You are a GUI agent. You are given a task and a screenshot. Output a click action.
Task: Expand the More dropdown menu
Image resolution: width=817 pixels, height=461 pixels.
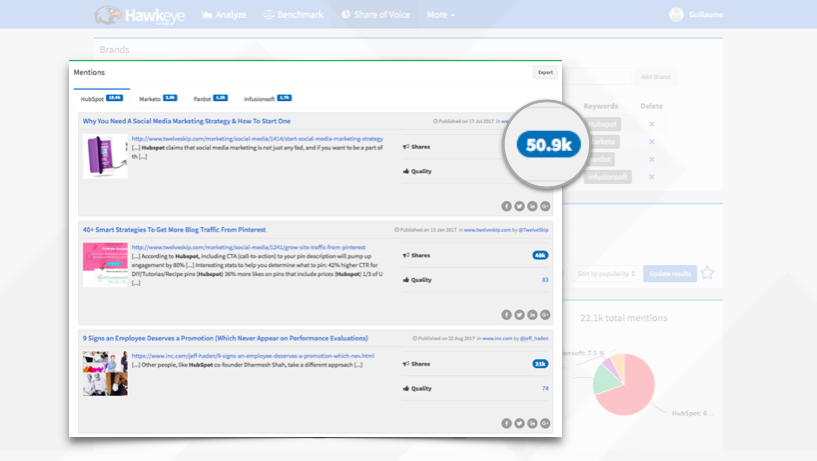coord(441,15)
